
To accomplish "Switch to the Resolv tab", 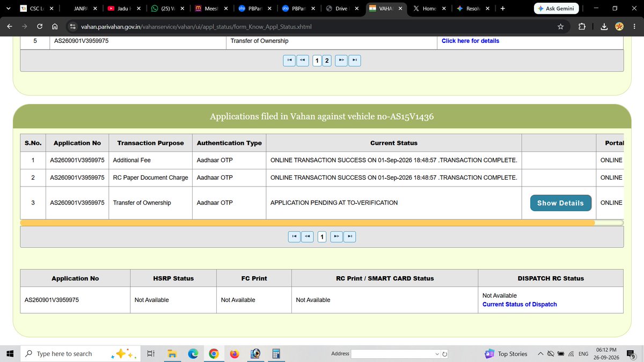I will [474, 9].
